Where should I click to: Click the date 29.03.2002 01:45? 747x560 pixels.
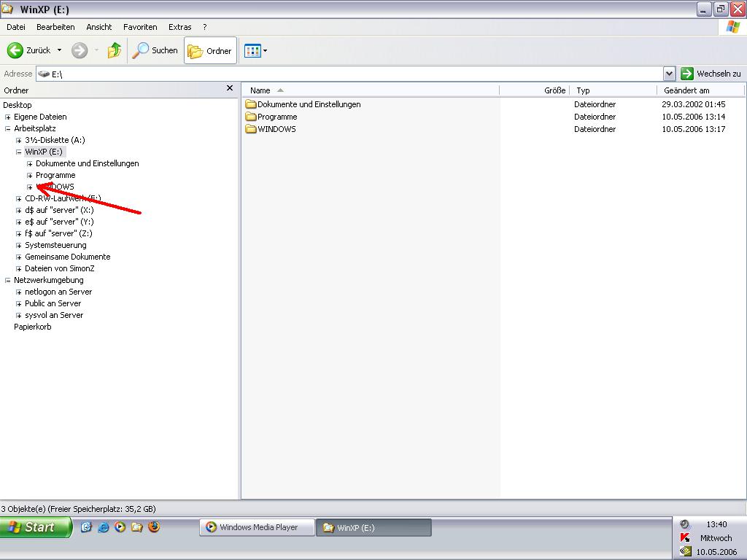point(693,104)
